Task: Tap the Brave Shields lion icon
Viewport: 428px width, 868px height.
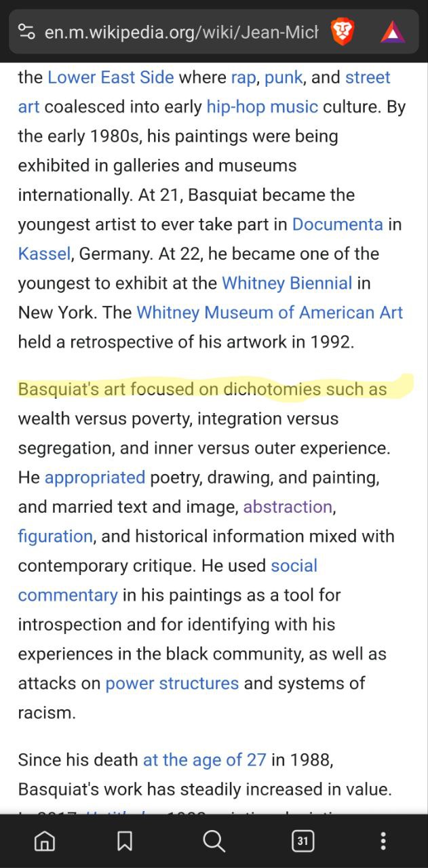Action: (x=343, y=32)
